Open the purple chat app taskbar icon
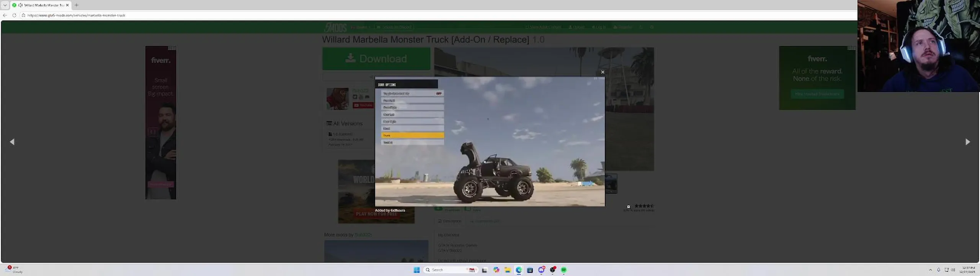The image size is (980, 276). tap(541, 270)
